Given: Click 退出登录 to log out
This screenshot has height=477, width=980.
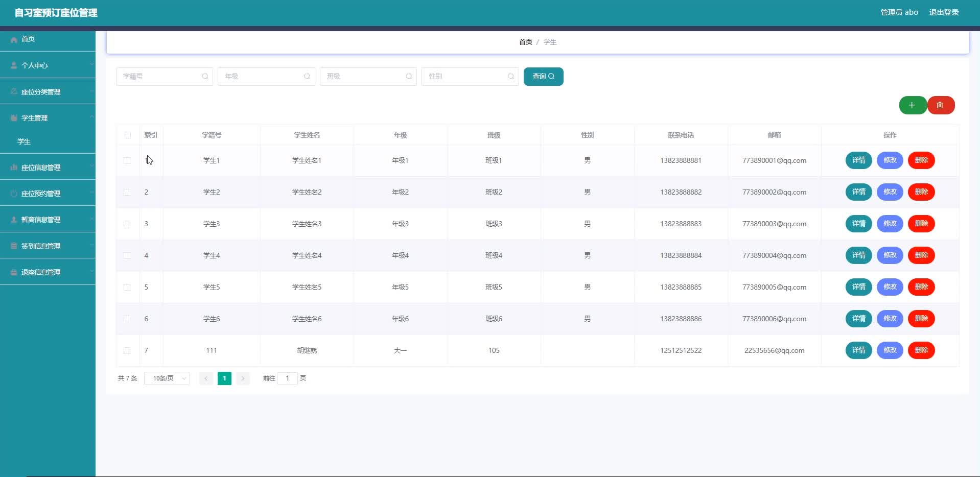Looking at the screenshot, I should (x=943, y=12).
